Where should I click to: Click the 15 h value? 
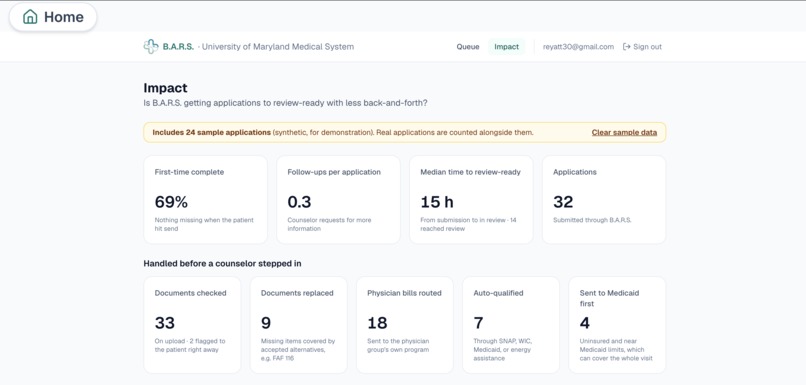pyautogui.click(x=437, y=202)
